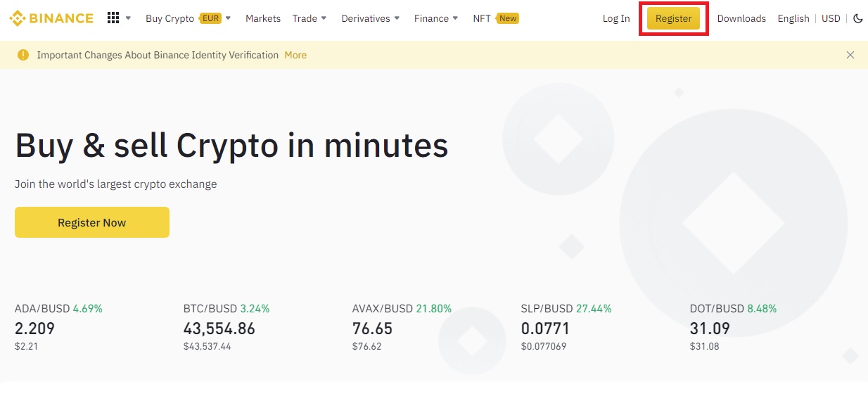Click the yellow warning icon in banner
868x401 pixels.
pos(23,55)
